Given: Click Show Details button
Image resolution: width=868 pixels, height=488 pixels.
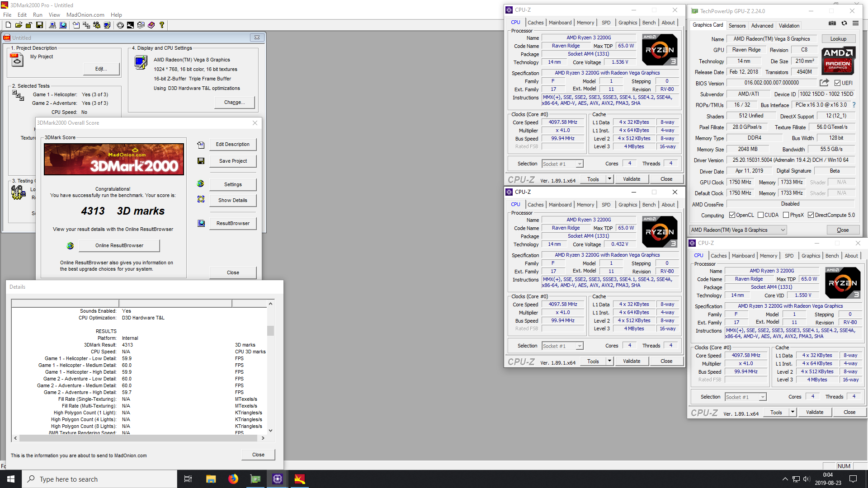Looking at the screenshot, I should pos(233,201).
